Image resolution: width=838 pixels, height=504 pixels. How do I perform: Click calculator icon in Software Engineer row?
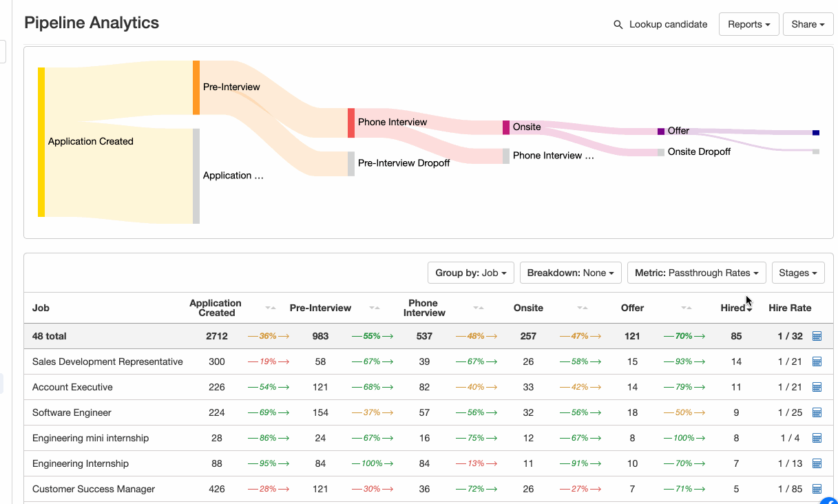click(817, 412)
